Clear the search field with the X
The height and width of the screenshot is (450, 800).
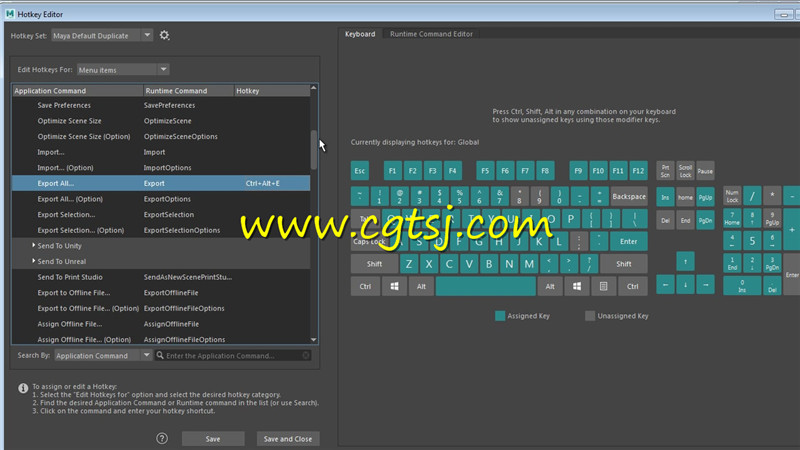[306, 355]
